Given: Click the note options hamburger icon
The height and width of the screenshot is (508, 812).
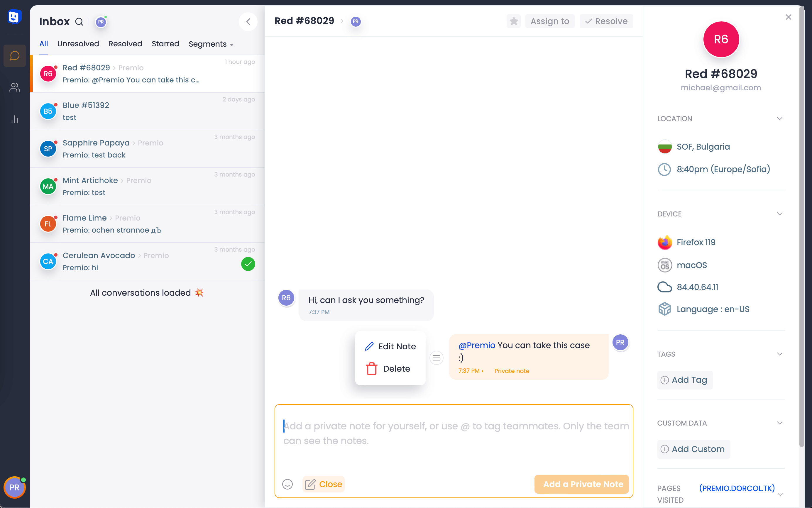Looking at the screenshot, I should click(437, 358).
